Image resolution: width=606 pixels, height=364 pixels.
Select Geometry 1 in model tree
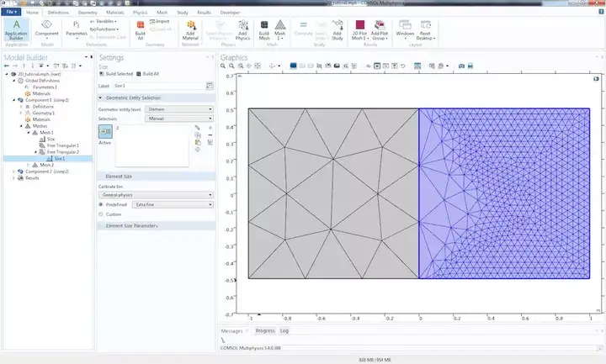(43, 113)
